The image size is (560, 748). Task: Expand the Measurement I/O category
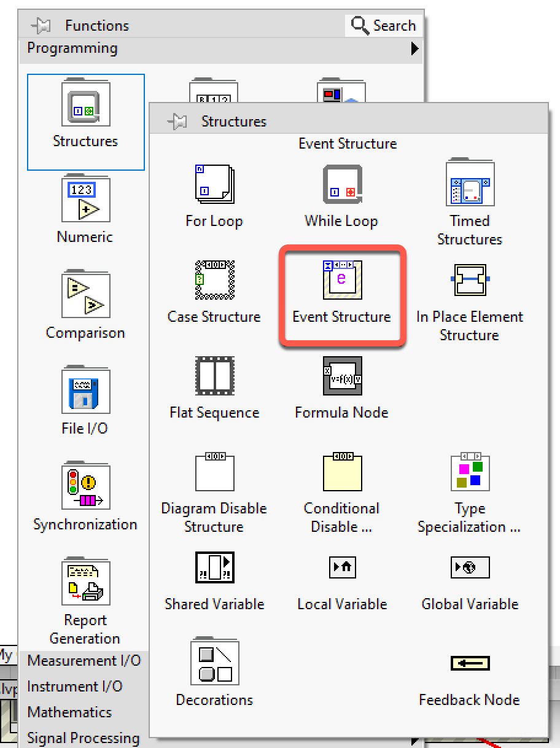84,661
